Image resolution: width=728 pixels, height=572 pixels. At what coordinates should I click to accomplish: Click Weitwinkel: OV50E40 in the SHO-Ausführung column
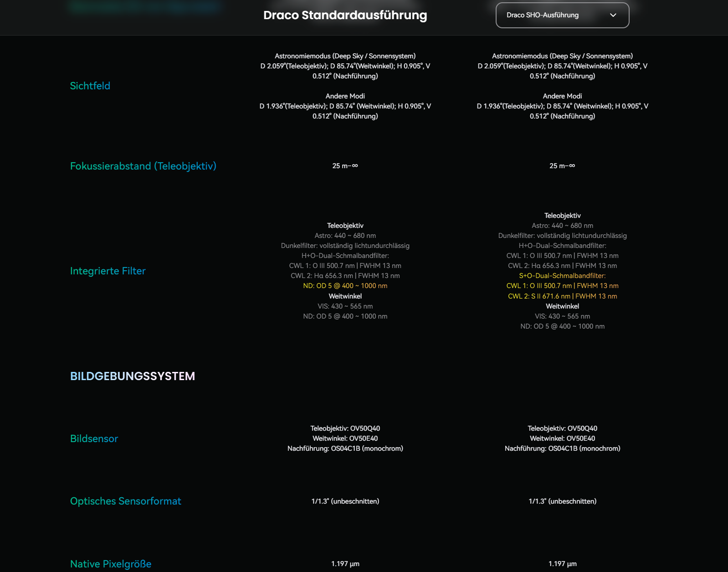[563, 438]
